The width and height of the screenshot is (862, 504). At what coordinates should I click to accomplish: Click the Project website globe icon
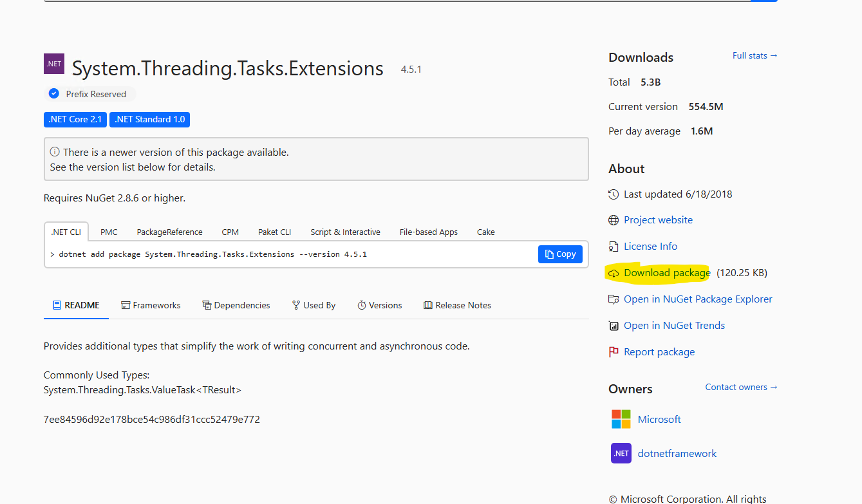614,220
